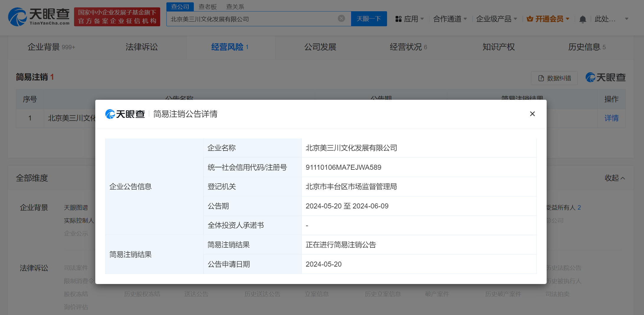This screenshot has width=644, height=315.
Task: Click the 企业公示 item
Action: pyautogui.click(x=76, y=234)
